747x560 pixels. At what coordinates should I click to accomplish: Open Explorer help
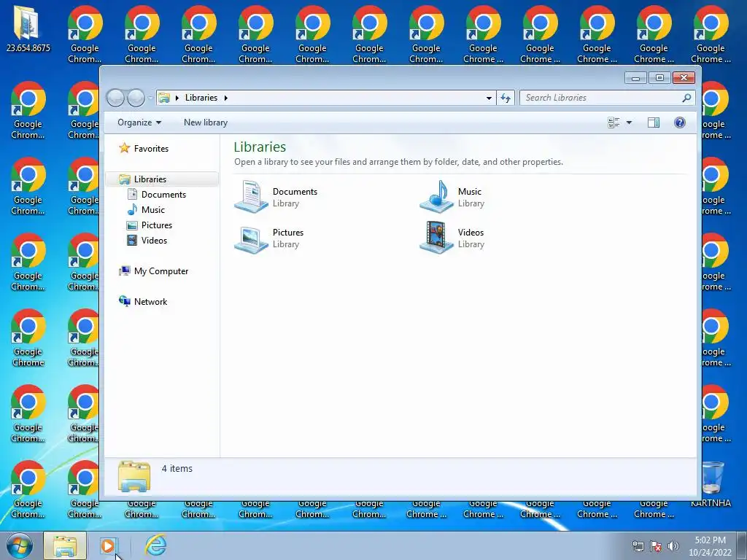(680, 122)
